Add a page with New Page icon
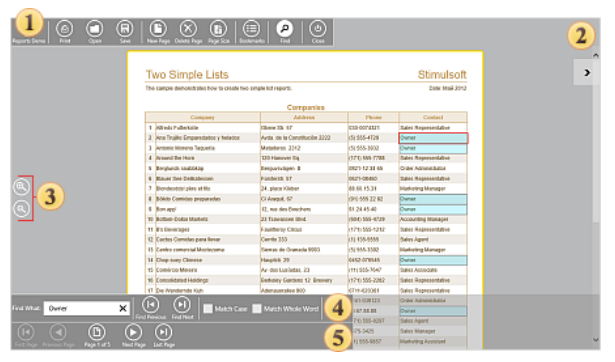Image resolution: width=615 pixels, height=362 pixels. click(x=158, y=29)
